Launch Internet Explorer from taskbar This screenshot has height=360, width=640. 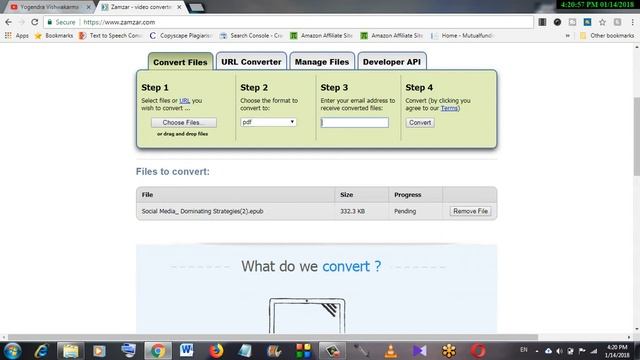pyautogui.click(x=41, y=351)
